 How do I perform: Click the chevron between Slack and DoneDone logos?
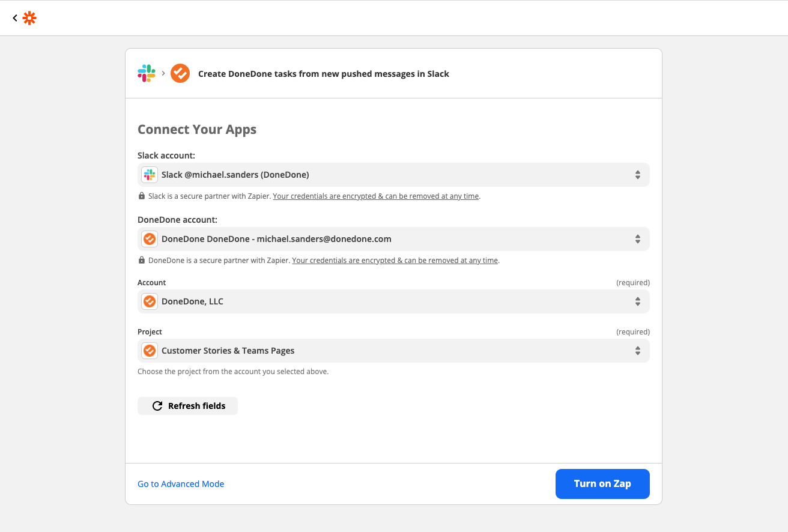[x=163, y=73]
